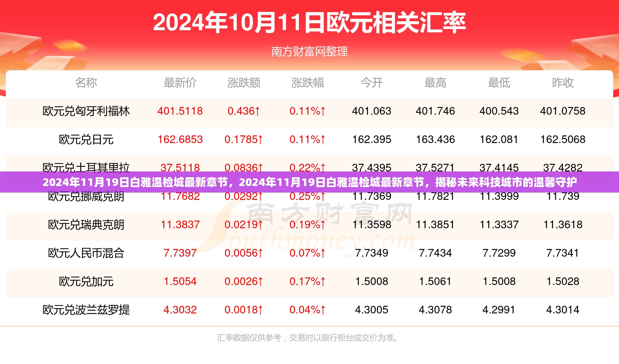The image size is (619, 364).
Task: Click the percent change 0.07%↑
Action: [x=308, y=253]
